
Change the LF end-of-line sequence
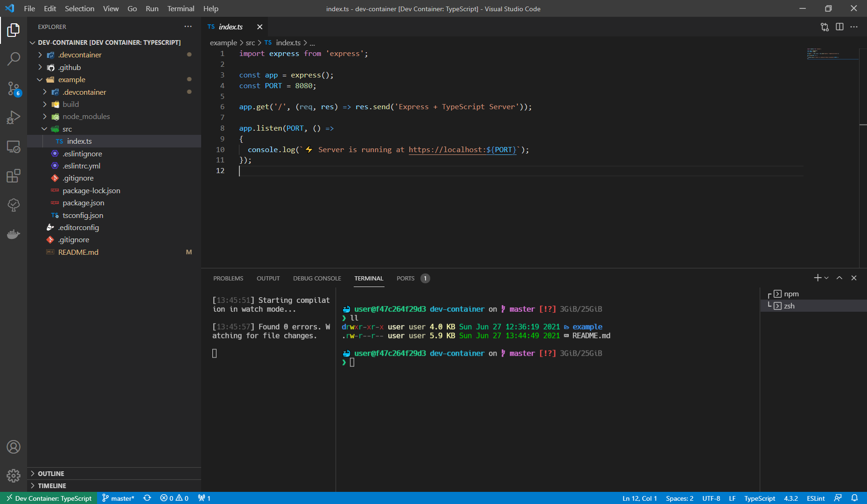point(732,498)
